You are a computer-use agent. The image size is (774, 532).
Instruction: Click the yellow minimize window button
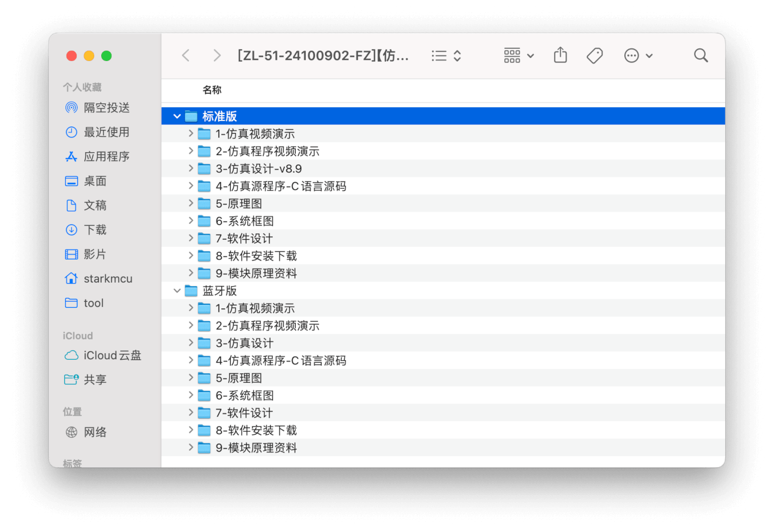coord(89,56)
